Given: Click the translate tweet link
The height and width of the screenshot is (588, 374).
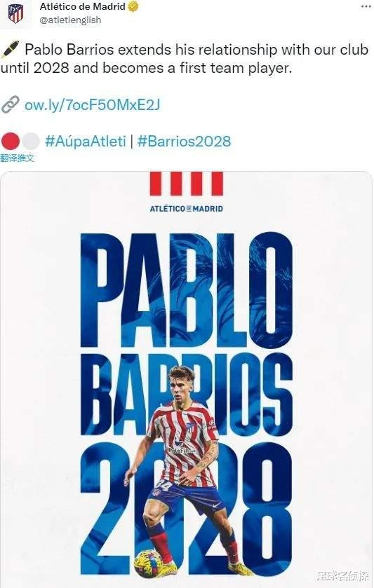Looking at the screenshot, I should [18, 158].
